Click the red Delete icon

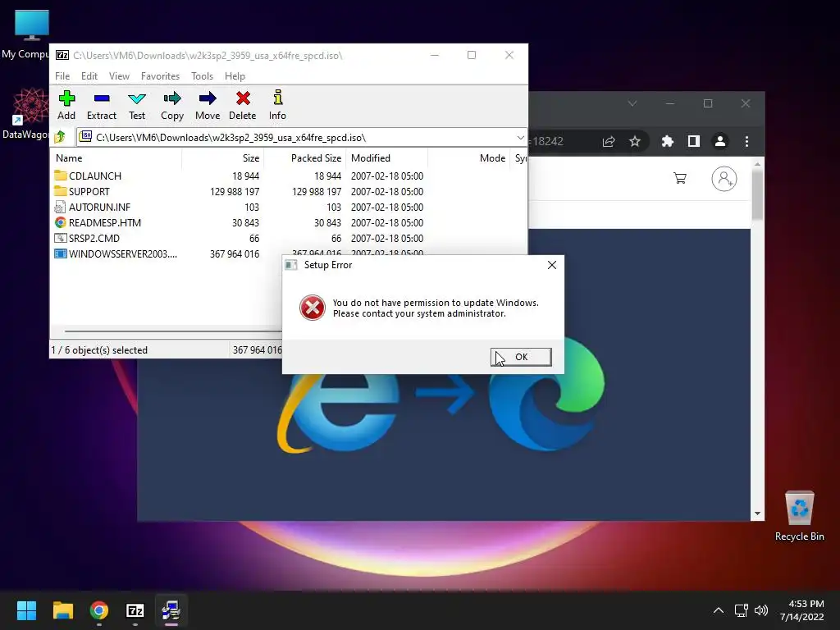243,105
